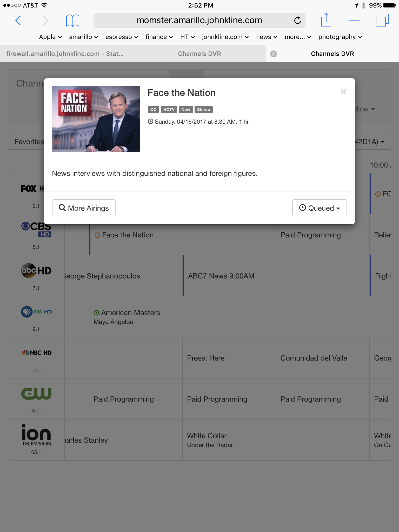Screen dimensions: 399x532
Task: Tap the Safari address bar
Action: coord(199,20)
